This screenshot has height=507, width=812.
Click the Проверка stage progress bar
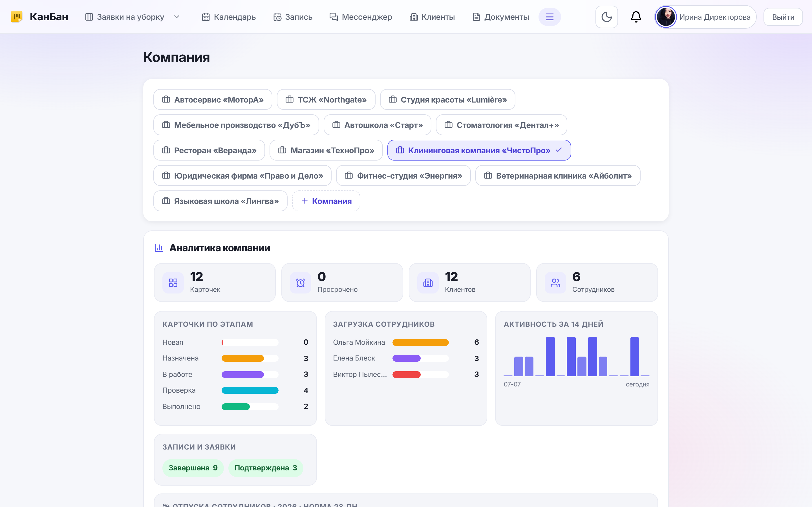(x=250, y=390)
